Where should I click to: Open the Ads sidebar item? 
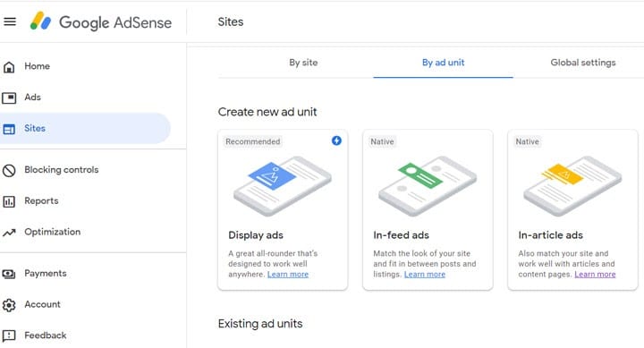click(x=32, y=98)
